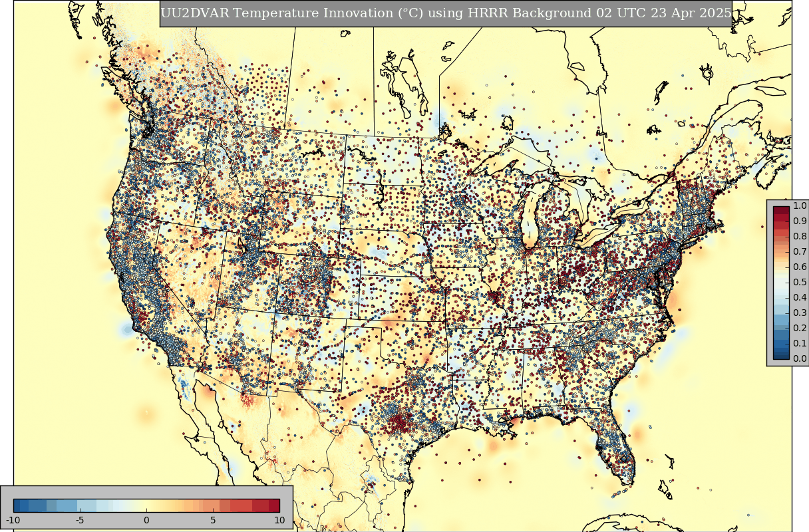Image resolution: width=809 pixels, height=532 pixels.
Task: Click the 0.9 label on vertical colorbar
Action: coord(800,221)
